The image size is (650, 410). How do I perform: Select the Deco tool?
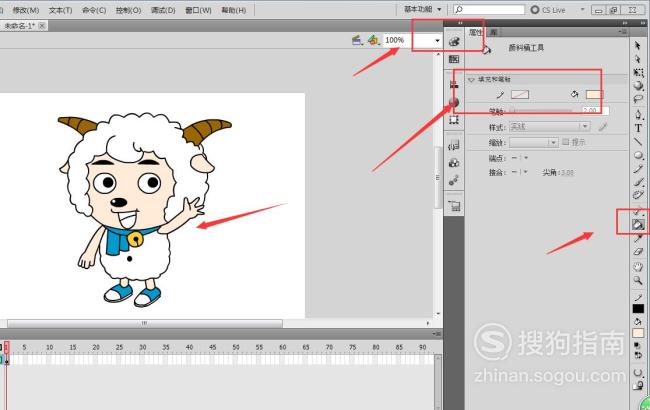point(638,195)
